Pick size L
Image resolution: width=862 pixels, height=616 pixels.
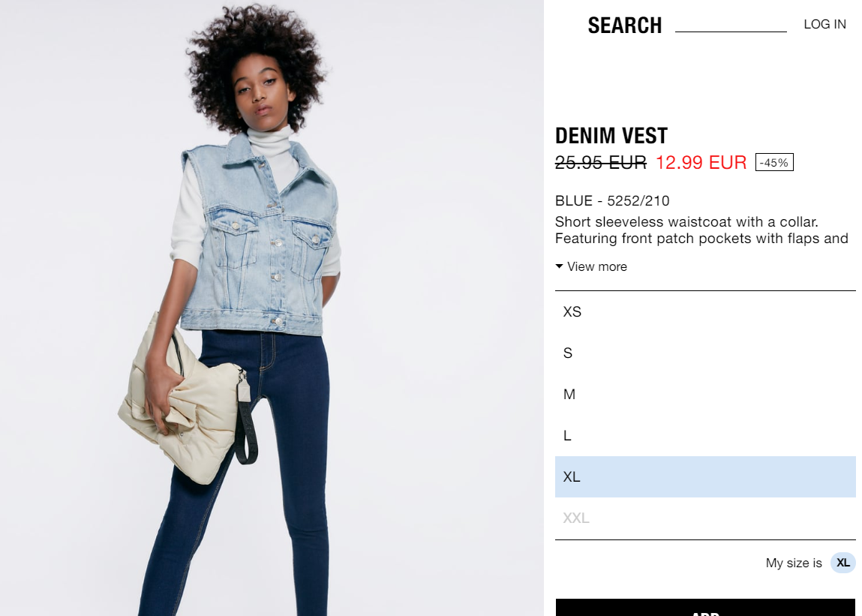coord(705,436)
